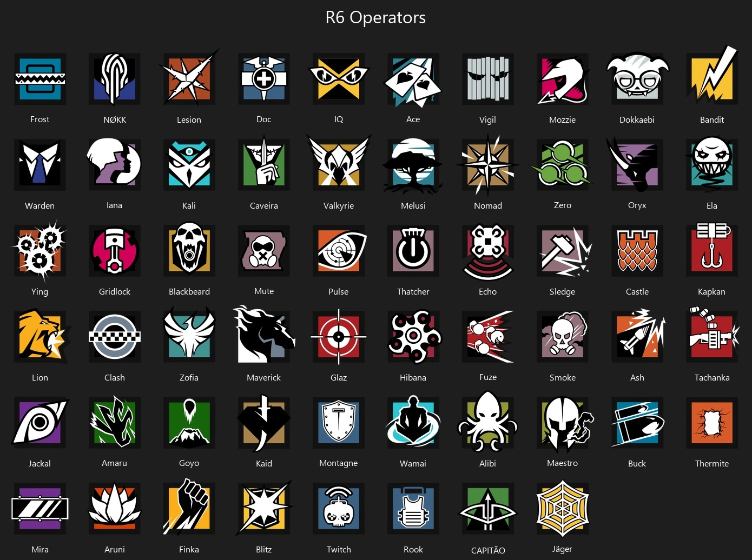Select the Rook armor vest icon

click(413, 509)
